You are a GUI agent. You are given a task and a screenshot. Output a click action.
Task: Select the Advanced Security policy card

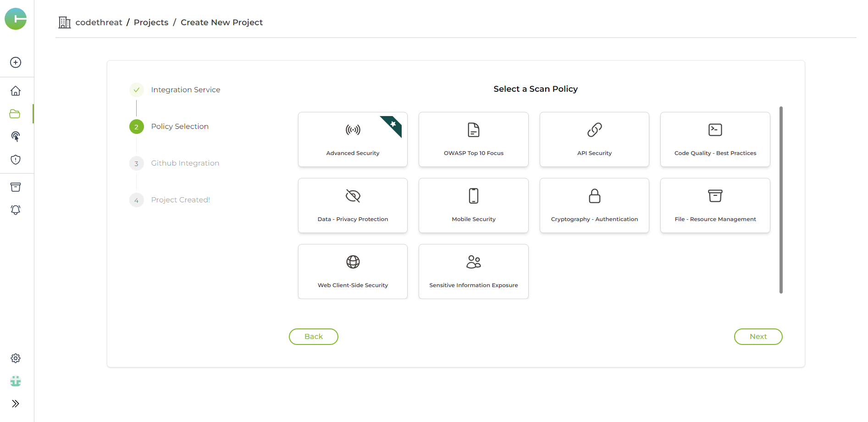(x=353, y=139)
